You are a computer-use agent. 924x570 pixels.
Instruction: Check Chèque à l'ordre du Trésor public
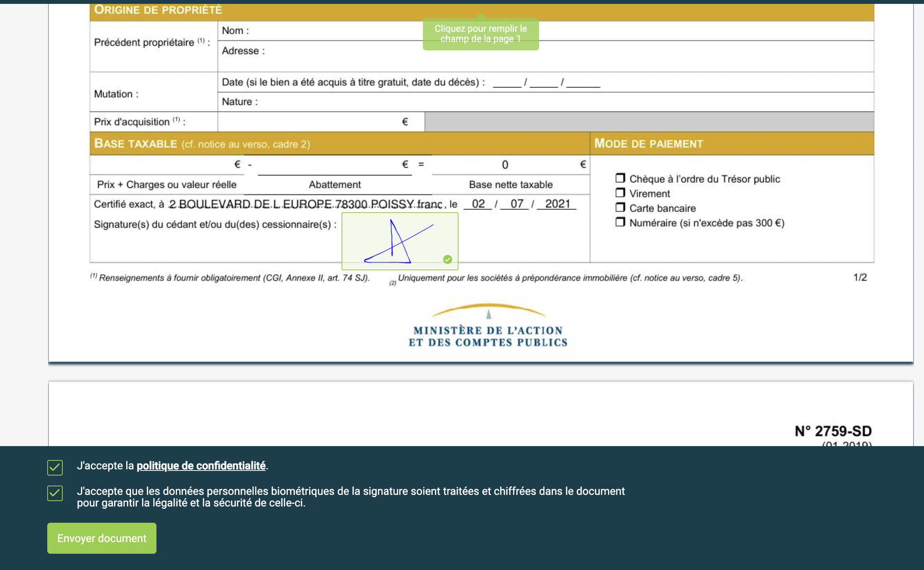[x=620, y=177]
